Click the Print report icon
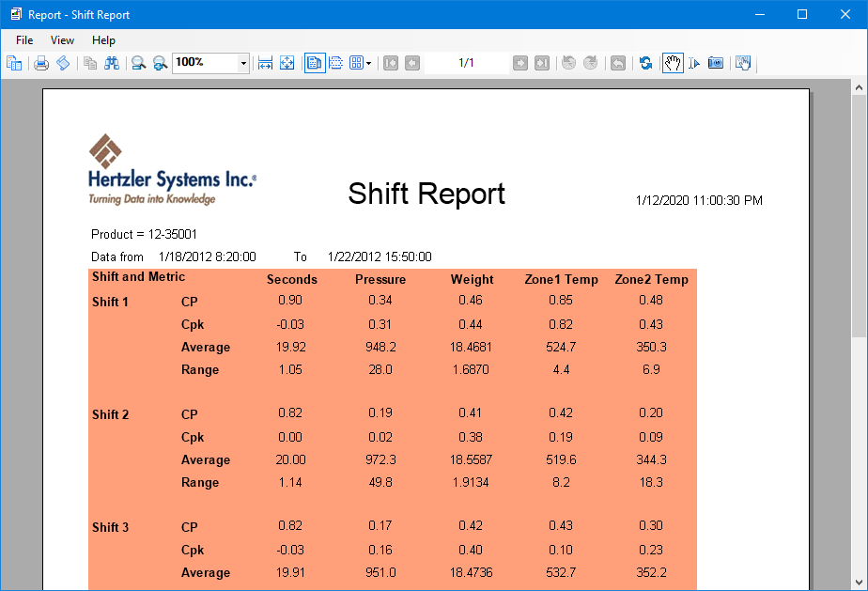The width and height of the screenshot is (868, 591). (x=41, y=63)
